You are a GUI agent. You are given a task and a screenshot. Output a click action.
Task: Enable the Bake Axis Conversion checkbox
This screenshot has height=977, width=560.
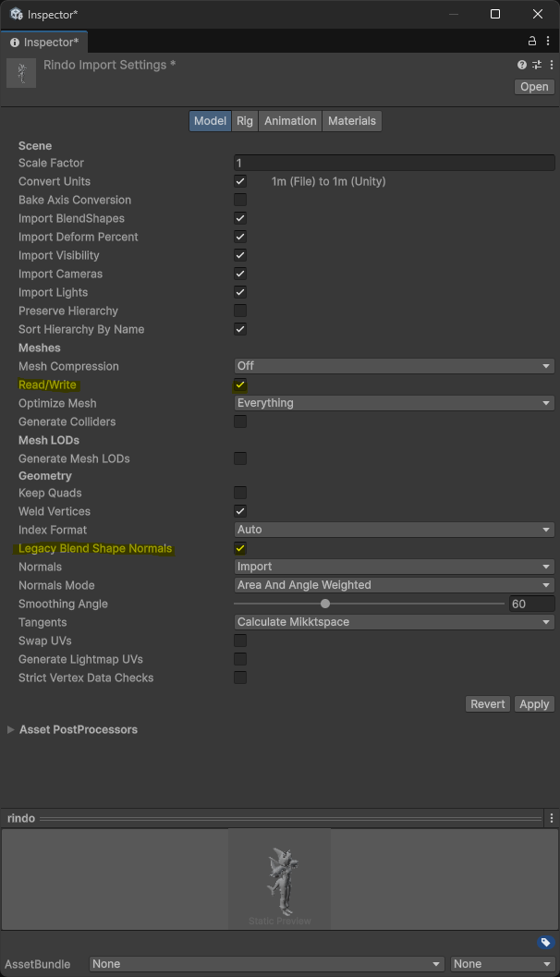[240, 200]
